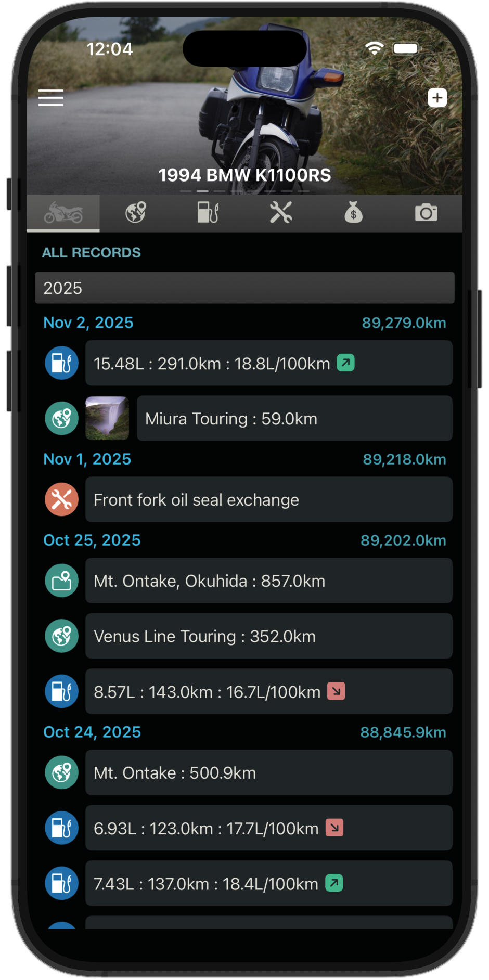Switch to the touring globe tab
This screenshot has height=980, width=489.
click(136, 213)
